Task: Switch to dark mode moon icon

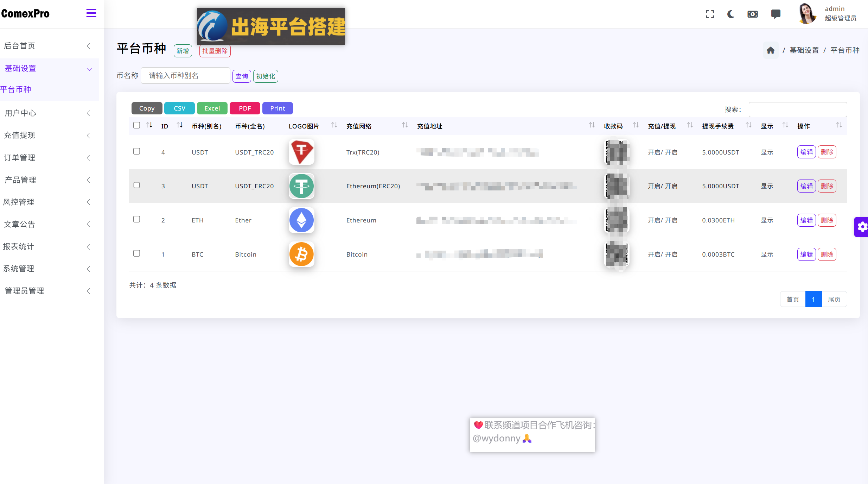Action: tap(731, 14)
